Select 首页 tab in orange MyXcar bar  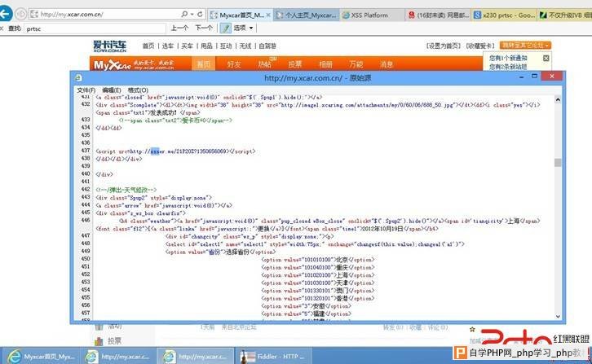[204, 64]
